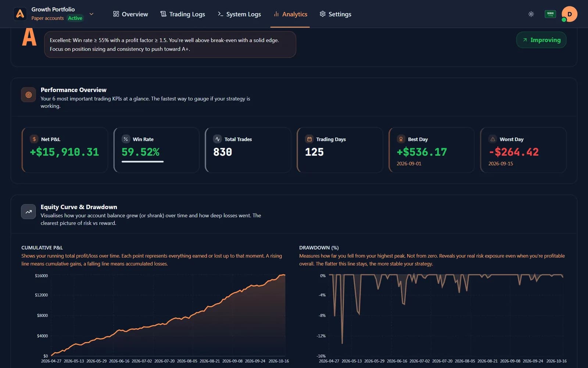Click the Paper accounts label

coord(47,18)
